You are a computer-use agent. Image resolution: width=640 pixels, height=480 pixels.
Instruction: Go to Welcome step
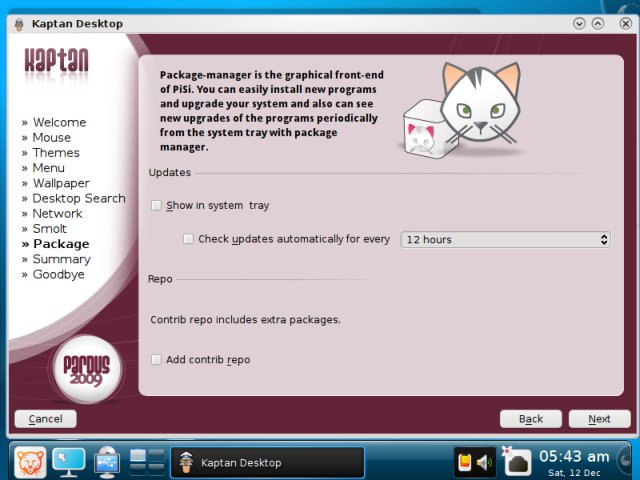click(59, 122)
